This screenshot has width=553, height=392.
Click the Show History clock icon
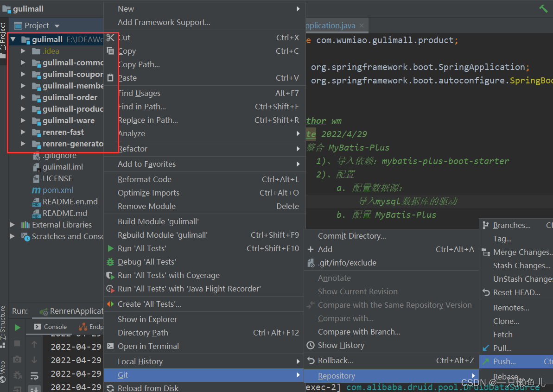(x=311, y=345)
